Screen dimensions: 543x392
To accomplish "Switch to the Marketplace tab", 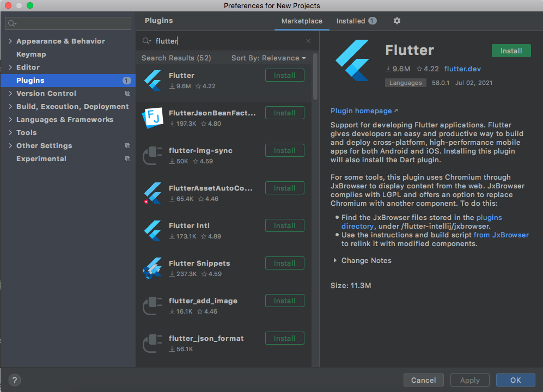I will (302, 21).
